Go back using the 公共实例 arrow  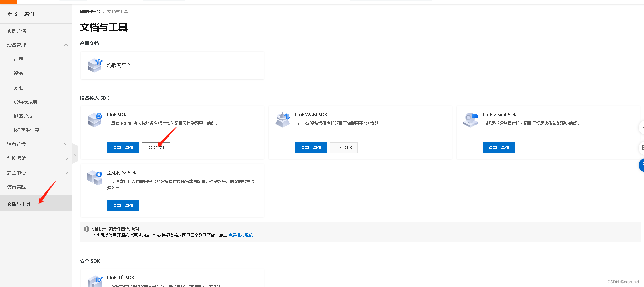coord(10,14)
